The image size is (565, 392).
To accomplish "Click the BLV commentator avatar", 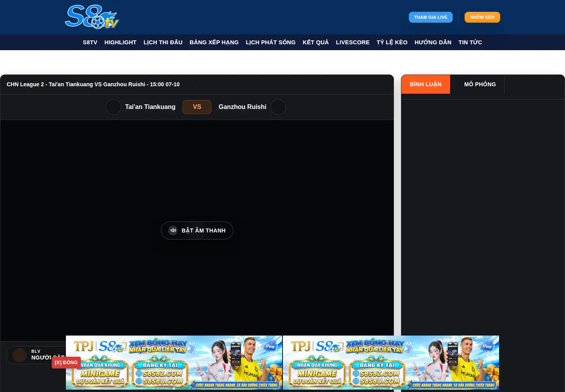I will click(x=20, y=355).
